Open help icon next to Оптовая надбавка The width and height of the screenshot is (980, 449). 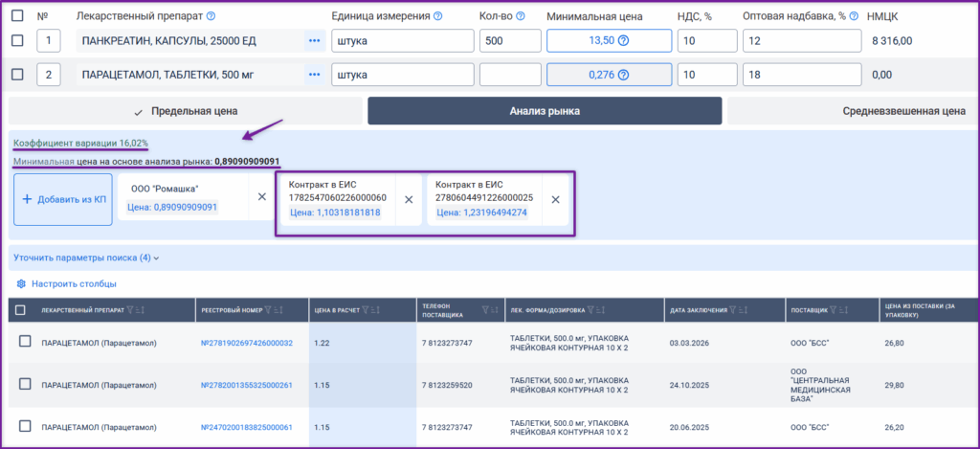click(x=854, y=15)
